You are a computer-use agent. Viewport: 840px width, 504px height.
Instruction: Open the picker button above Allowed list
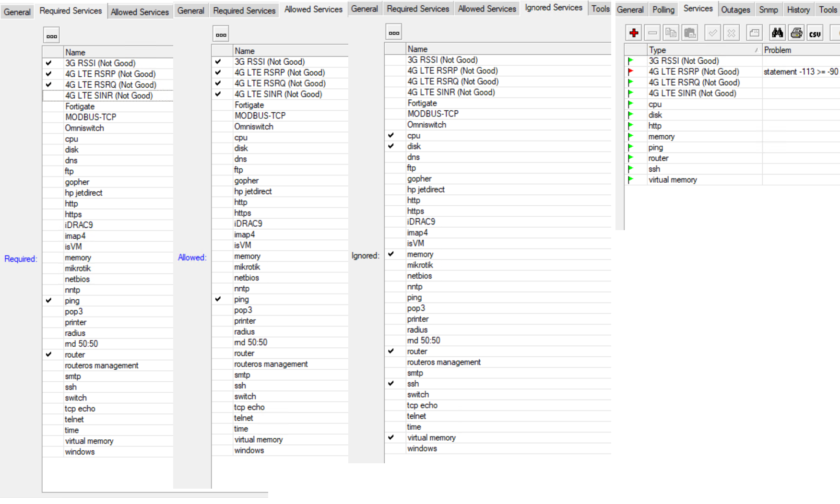(x=221, y=34)
